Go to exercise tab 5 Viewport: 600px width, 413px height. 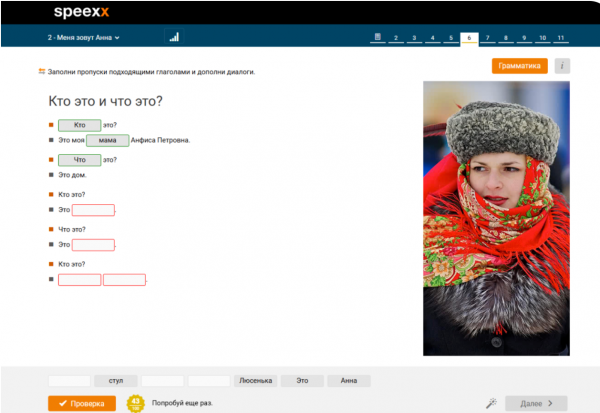(x=451, y=38)
